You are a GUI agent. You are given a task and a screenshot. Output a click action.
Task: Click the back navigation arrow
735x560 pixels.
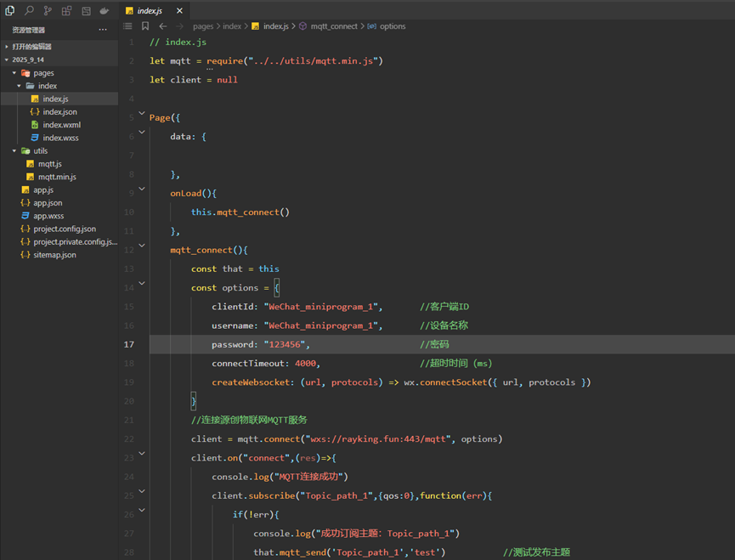tap(163, 26)
